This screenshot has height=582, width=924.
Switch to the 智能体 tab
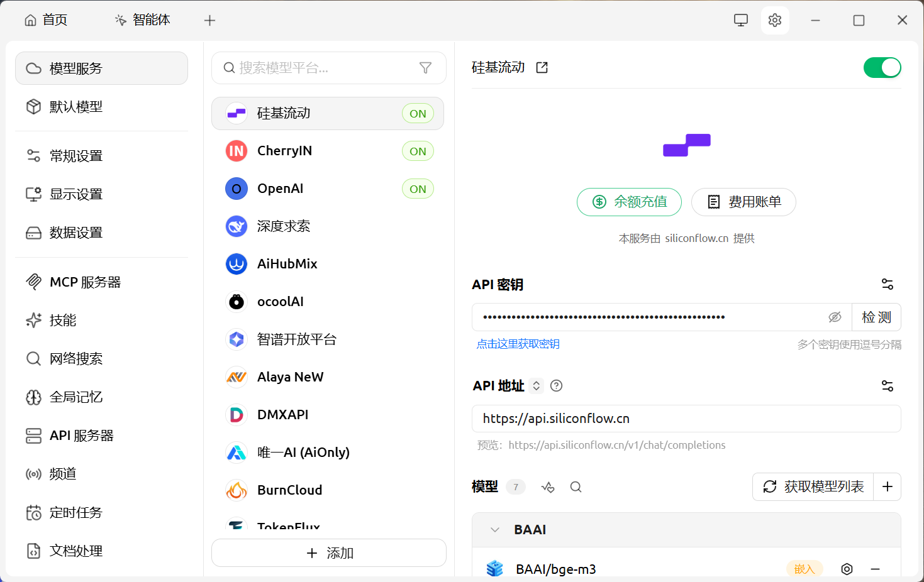tap(143, 20)
